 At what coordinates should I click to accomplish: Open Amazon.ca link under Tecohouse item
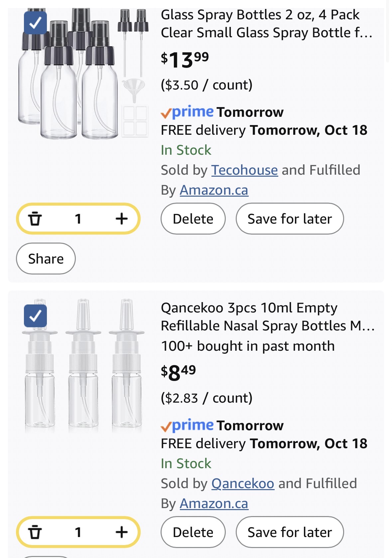(x=214, y=190)
